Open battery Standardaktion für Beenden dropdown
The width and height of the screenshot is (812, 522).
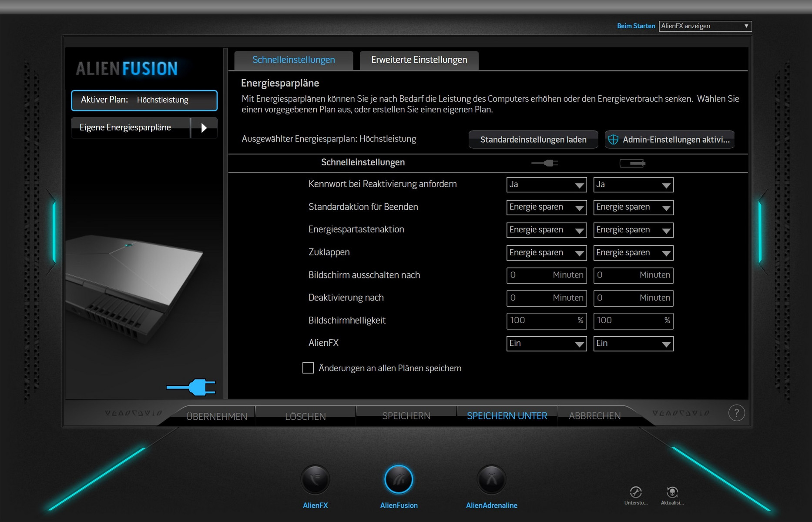pyautogui.click(x=633, y=207)
